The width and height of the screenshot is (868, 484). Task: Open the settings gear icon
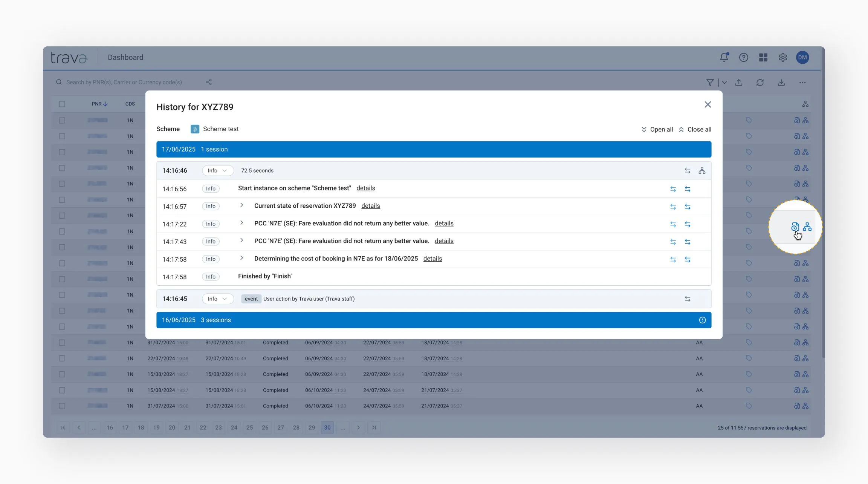[x=783, y=57]
